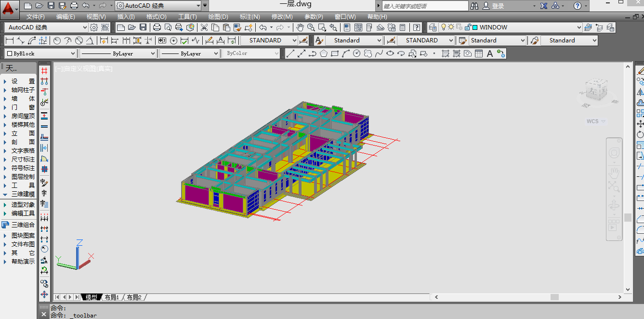Image resolution: width=644 pixels, height=319 pixels.
Task: Open the 绘图(D) menu
Action: click(x=218, y=17)
